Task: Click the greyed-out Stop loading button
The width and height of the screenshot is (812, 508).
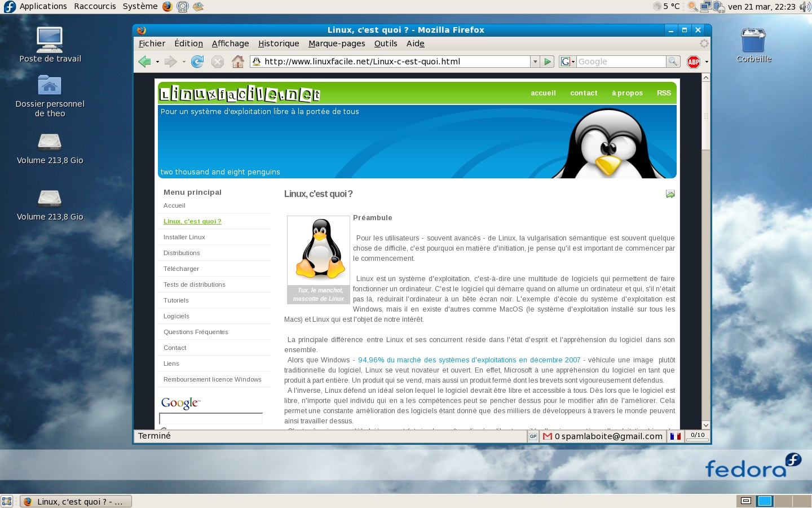Action: pos(218,62)
